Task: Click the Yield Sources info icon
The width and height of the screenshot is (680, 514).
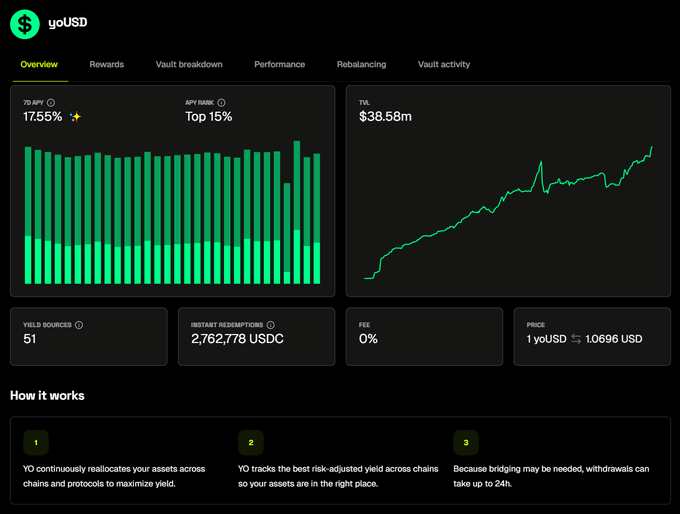Action: click(x=79, y=325)
